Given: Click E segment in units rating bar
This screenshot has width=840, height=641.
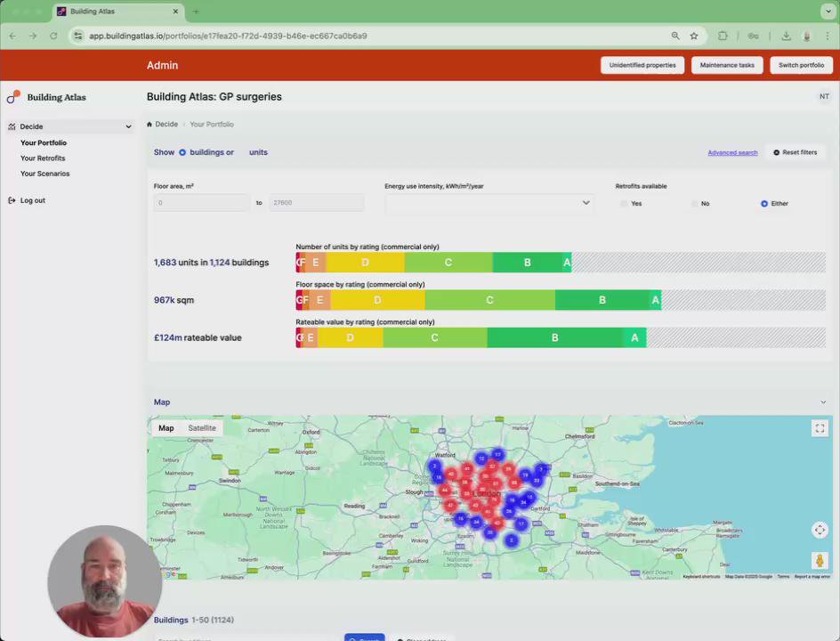Looking at the screenshot, I should coord(316,263).
